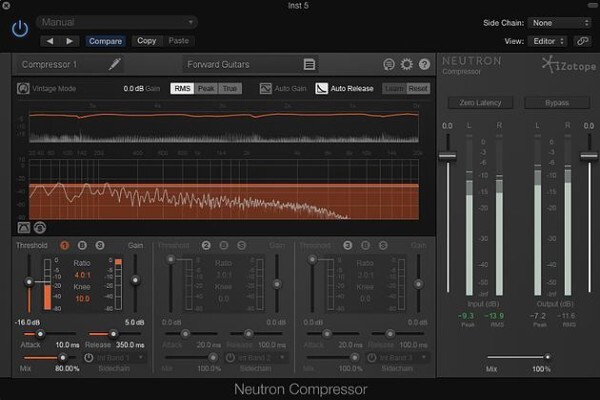Click the Compare button
Image resolution: width=600 pixels, height=400 pixels.
pos(105,41)
